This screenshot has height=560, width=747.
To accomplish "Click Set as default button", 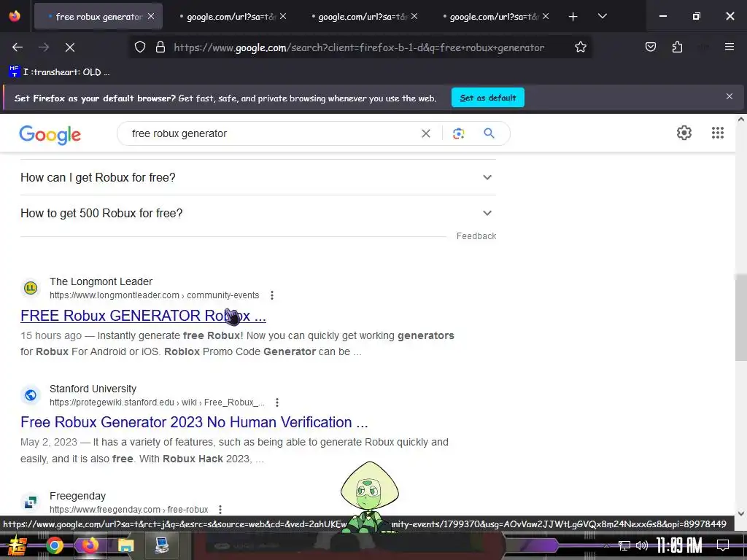I will pos(488,98).
